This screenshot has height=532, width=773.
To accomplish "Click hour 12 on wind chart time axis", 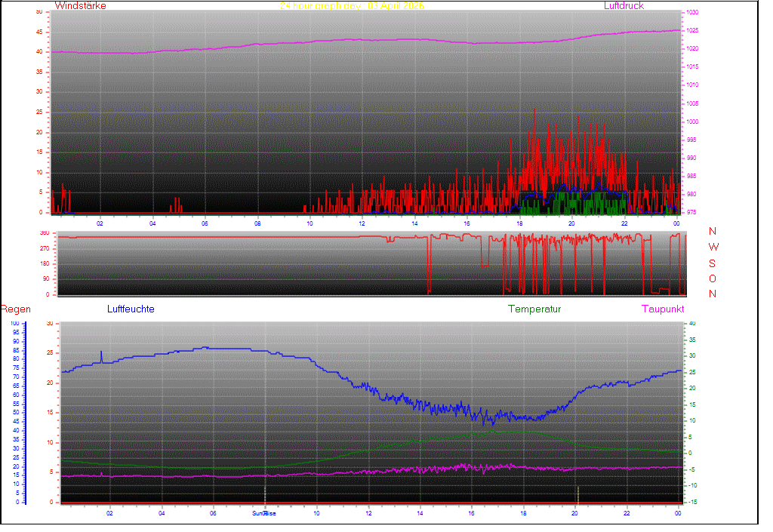I will (362, 223).
